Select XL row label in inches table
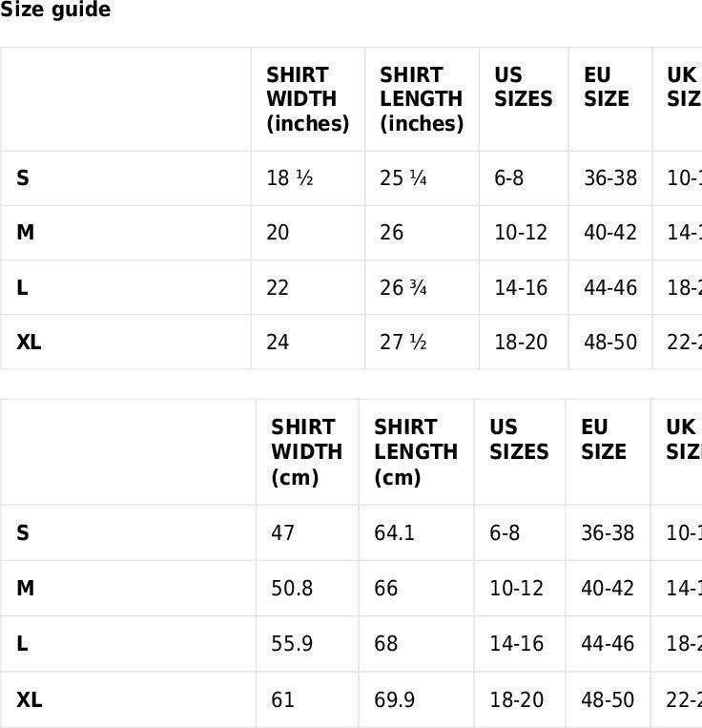 (29, 343)
